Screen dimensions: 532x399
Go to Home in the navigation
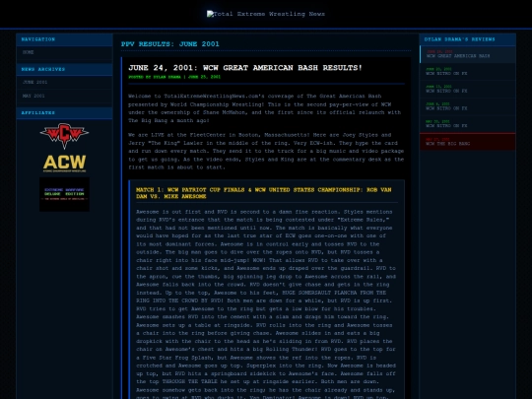pos(64,52)
